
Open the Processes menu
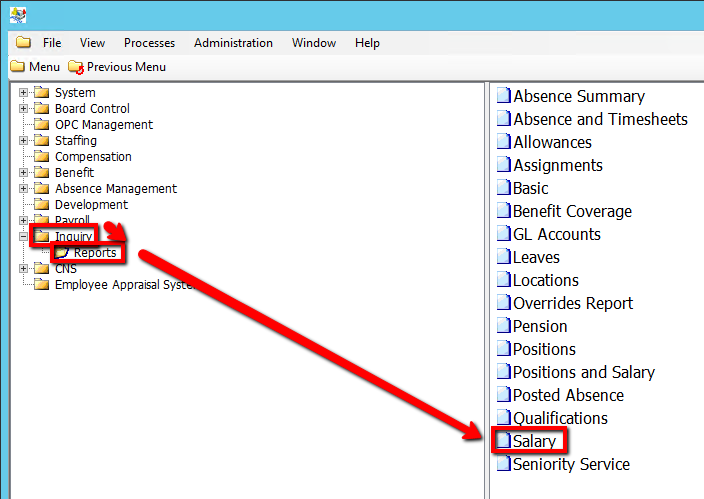tap(149, 43)
